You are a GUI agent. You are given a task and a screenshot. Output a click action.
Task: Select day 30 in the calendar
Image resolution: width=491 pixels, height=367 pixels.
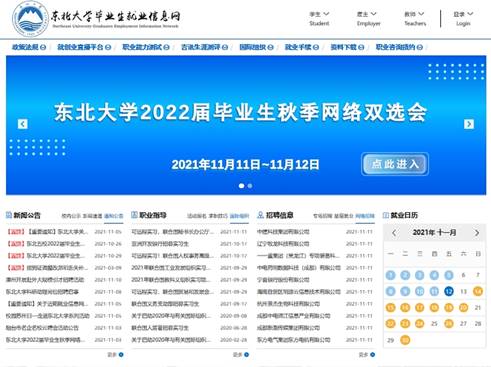tap(405, 340)
